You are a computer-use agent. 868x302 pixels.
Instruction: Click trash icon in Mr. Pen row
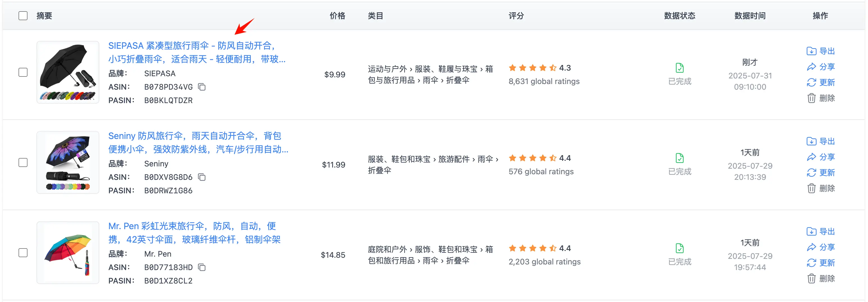pos(811,278)
